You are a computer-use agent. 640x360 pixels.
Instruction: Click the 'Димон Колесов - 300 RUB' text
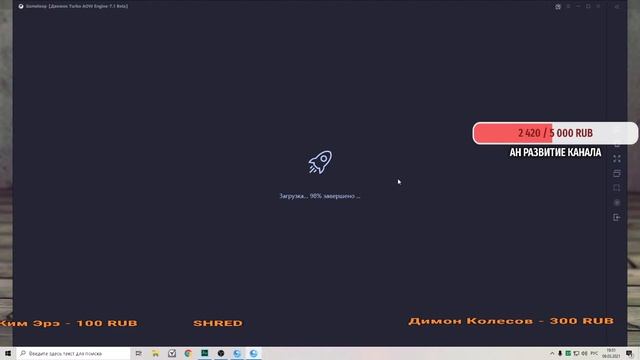511,321
